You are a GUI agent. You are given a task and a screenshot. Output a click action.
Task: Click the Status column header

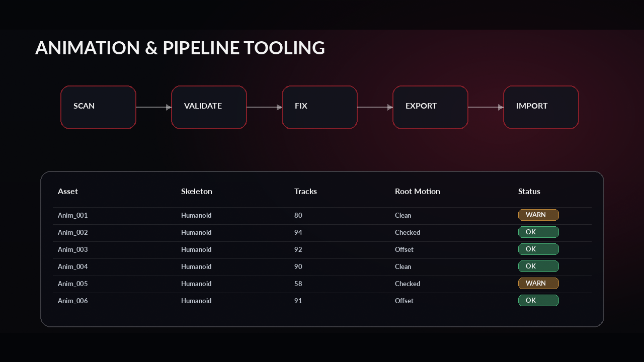point(529,192)
